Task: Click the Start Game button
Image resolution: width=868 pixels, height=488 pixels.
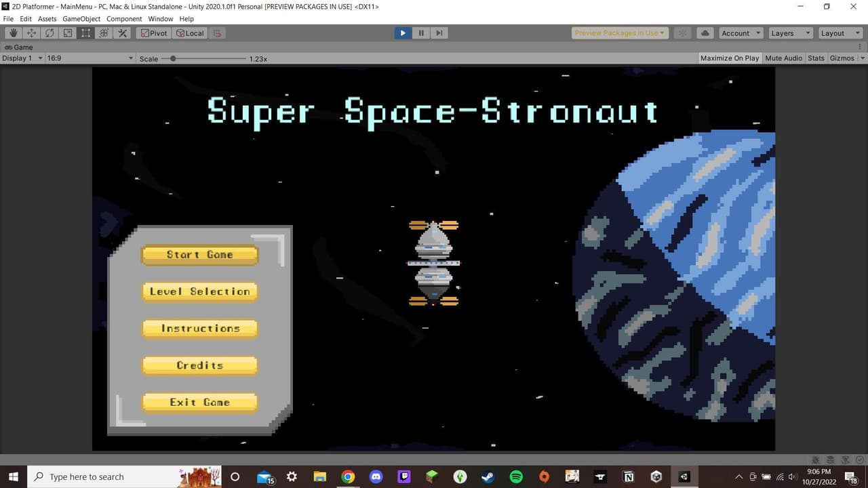Action: click(199, 255)
